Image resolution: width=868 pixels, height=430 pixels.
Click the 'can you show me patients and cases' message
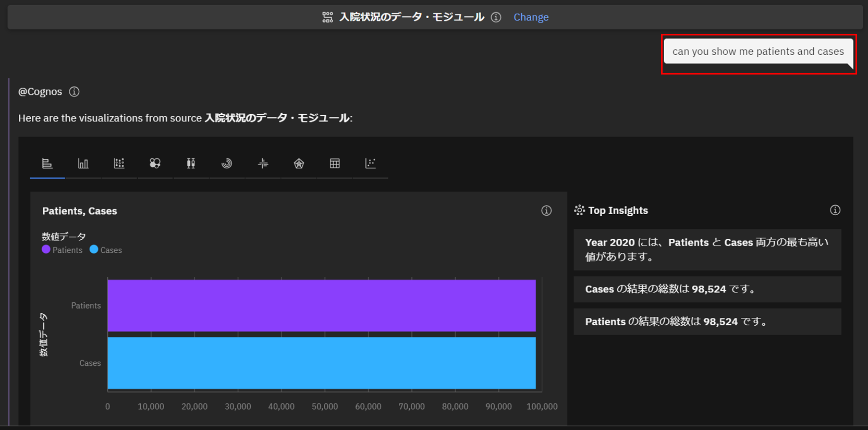758,51
